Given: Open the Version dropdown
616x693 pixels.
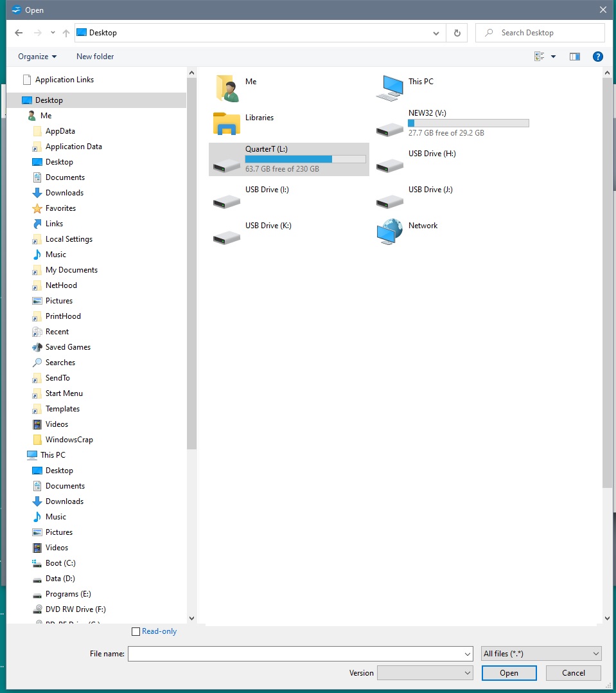Looking at the screenshot, I should point(425,673).
